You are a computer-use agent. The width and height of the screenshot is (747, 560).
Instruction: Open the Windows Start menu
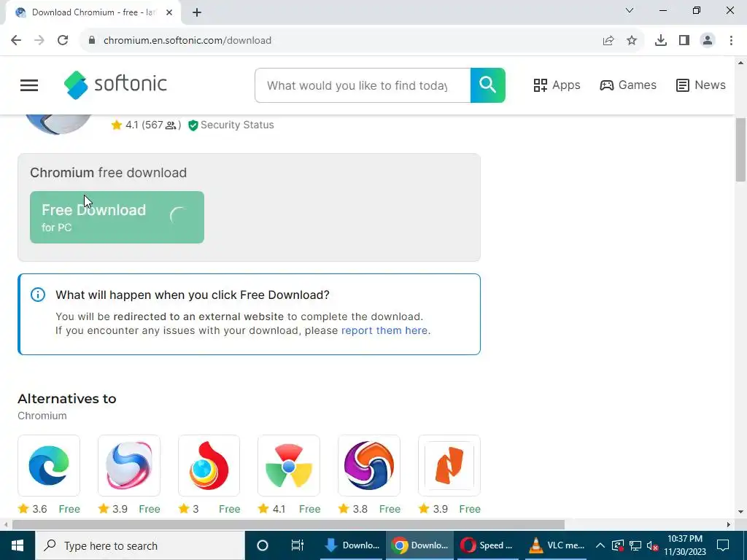(x=18, y=545)
